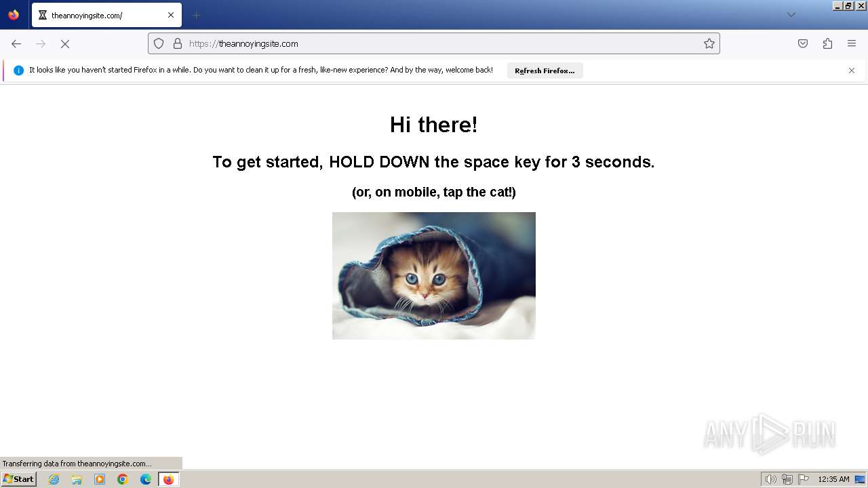Open tracking protection shield icon
This screenshot has width=868, height=488.
coord(159,43)
